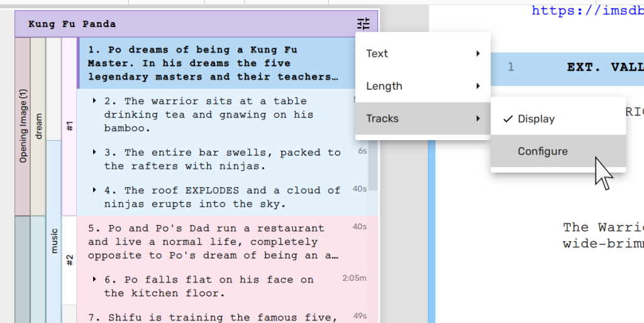Viewport: 644px width, 323px height.
Task: Expand scene 3 entire bar swells
Action: (x=94, y=153)
